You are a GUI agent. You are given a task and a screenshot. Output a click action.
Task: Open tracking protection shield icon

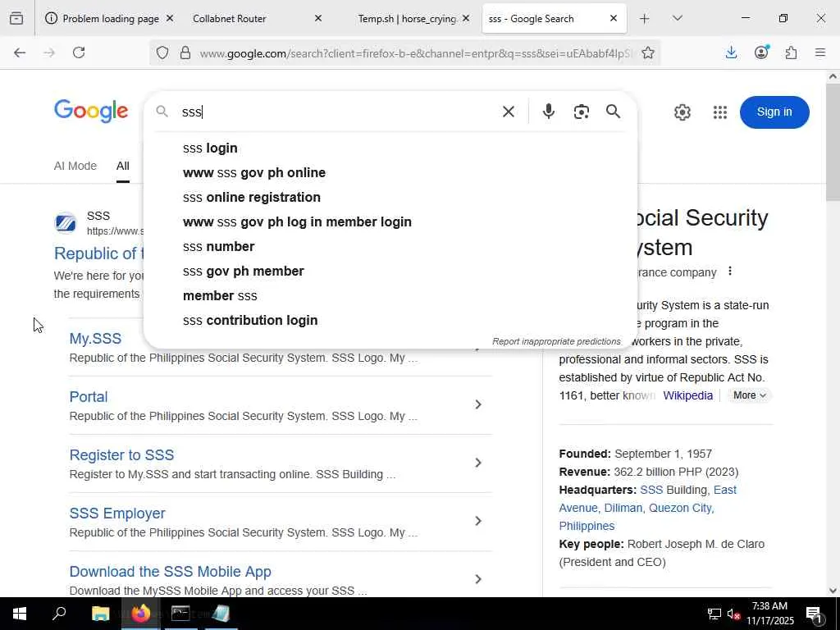pos(162,52)
